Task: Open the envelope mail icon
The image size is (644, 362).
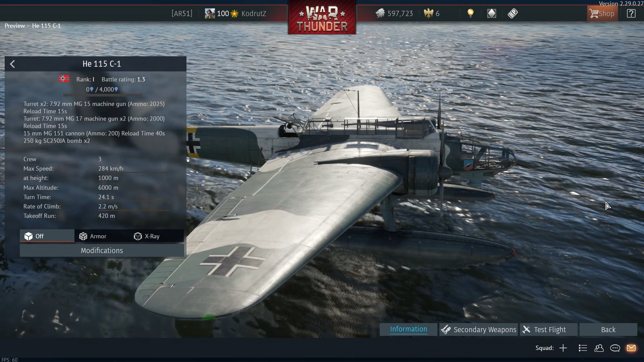Action: click(x=631, y=348)
